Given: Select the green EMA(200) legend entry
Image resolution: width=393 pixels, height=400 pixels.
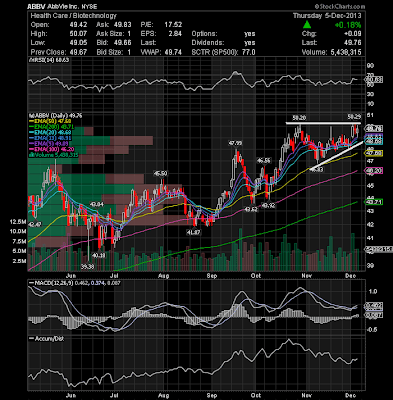Looking at the screenshot, I should 52,127.
